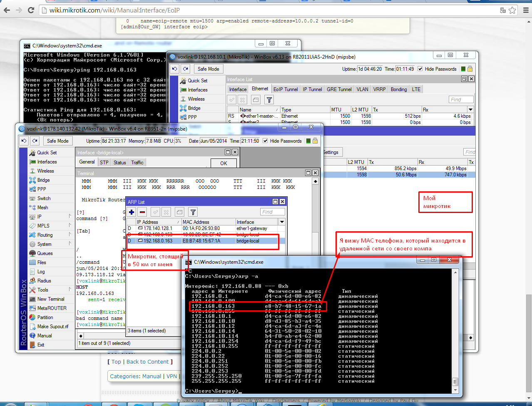532x406 pixels.
Task: Switch to the STP tab
Action: [104, 163]
